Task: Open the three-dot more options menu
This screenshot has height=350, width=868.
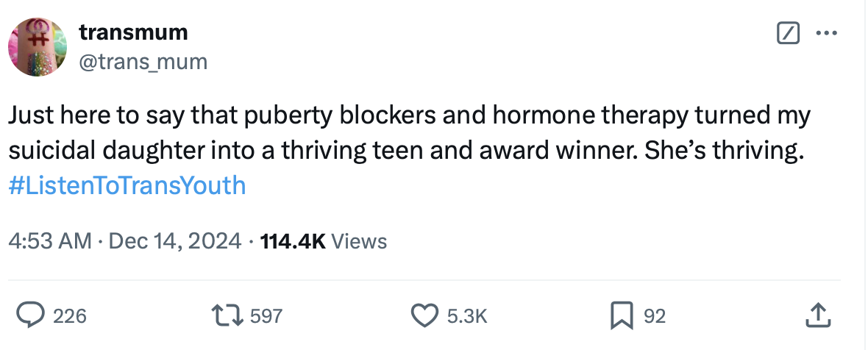Action: (x=827, y=33)
